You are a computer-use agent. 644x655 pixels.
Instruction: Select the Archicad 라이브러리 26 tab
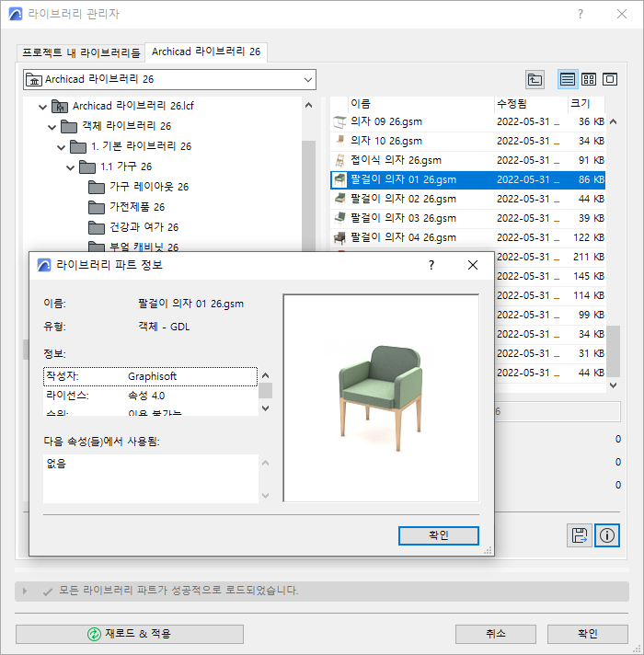point(206,52)
